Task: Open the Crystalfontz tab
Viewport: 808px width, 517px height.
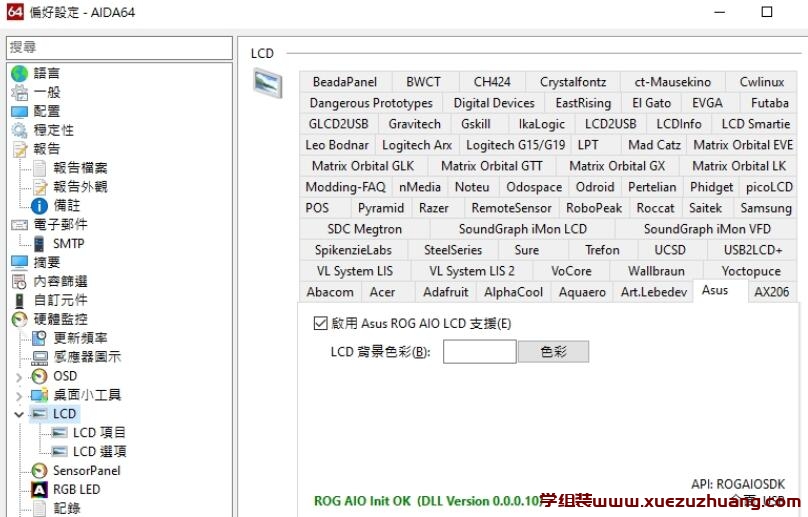Action: [x=573, y=82]
